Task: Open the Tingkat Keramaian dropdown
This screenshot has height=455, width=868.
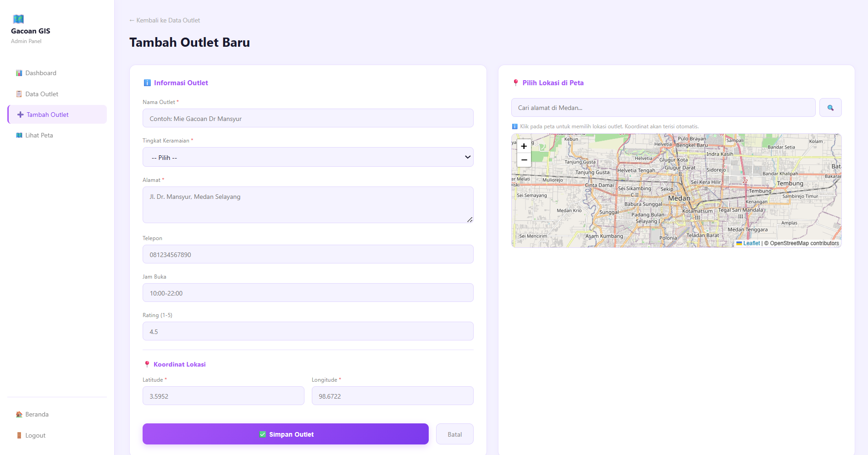Action: coord(308,157)
